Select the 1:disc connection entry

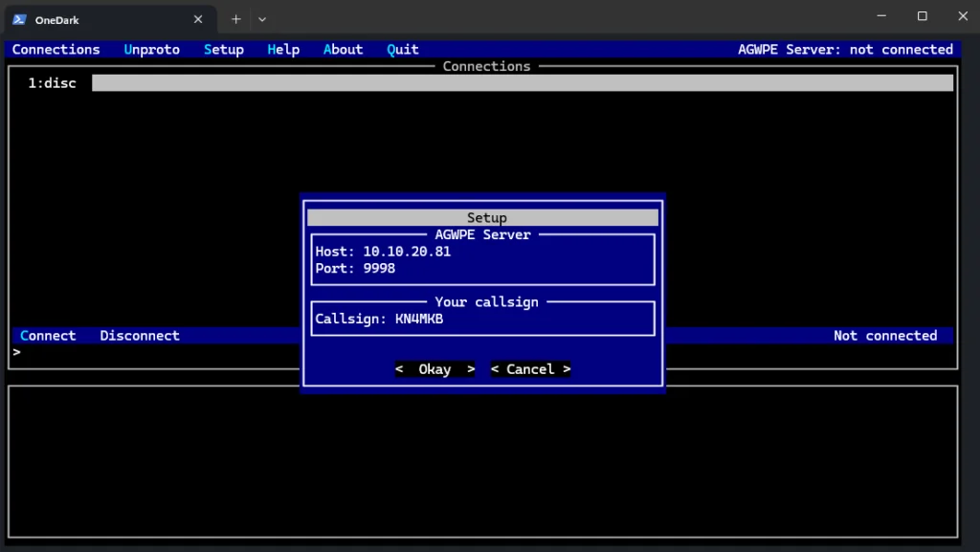[52, 83]
